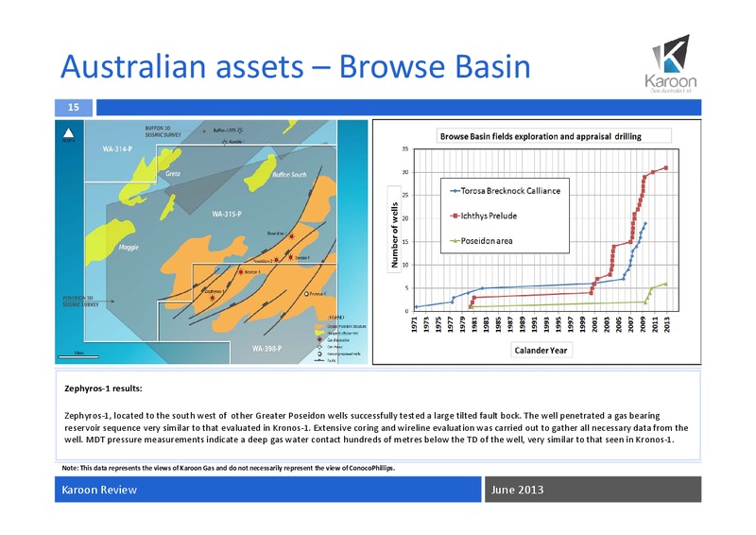Click the WA-398-P permit label
Image resolution: width=756 pixels, height=535 pixels.
[266, 348]
